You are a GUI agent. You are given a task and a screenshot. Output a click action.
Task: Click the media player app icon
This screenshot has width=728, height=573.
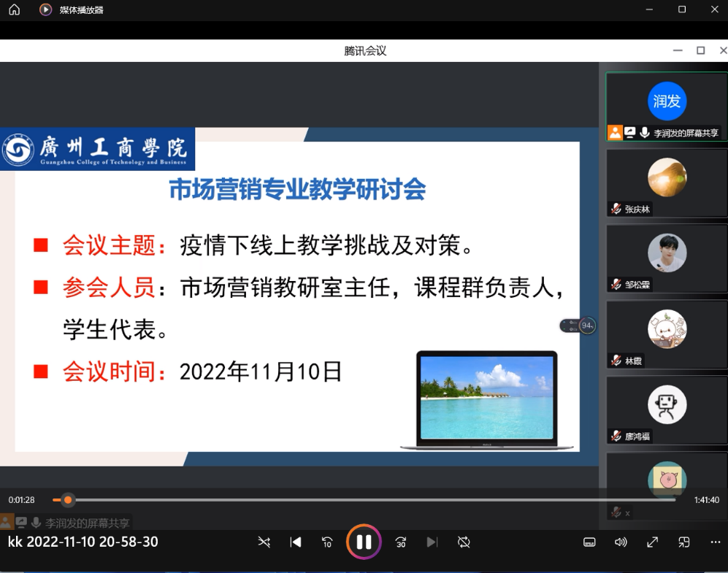45,9
